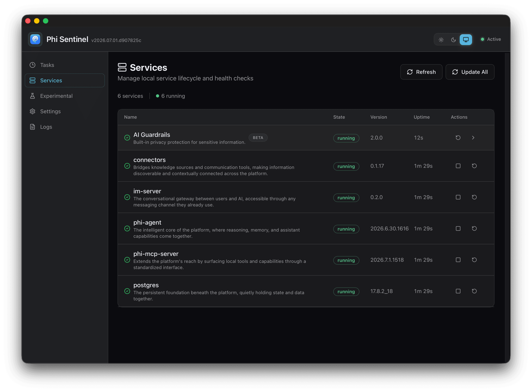The width and height of the screenshot is (532, 392).
Task: Open the Logs page
Action: [65, 127]
